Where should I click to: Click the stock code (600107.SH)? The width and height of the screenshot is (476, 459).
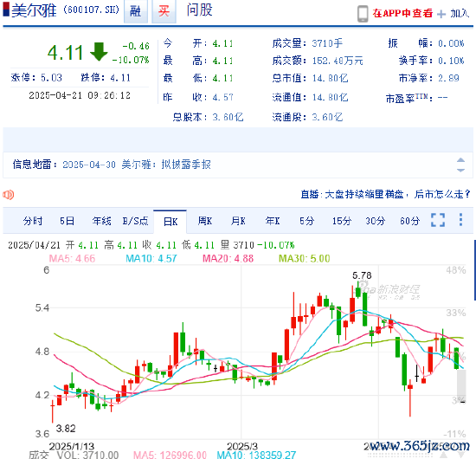92,10
